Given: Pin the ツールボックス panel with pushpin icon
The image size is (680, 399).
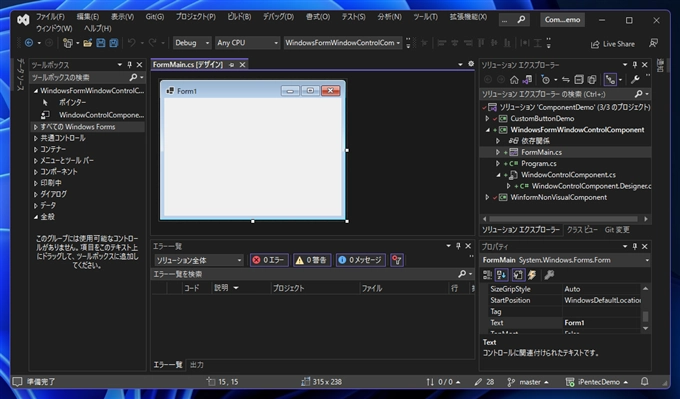Looking at the screenshot, I should (129, 65).
